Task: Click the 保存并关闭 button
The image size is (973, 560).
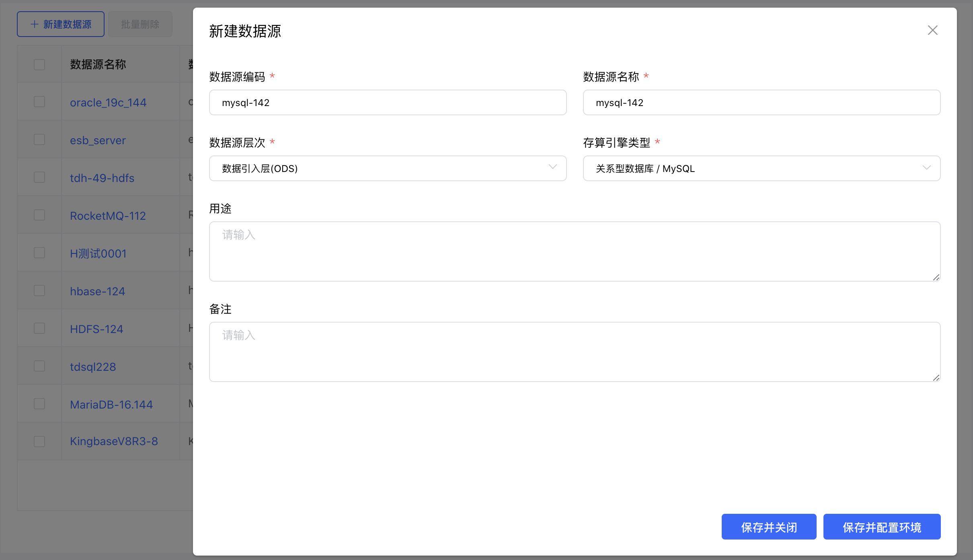Action: click(768, 527)
